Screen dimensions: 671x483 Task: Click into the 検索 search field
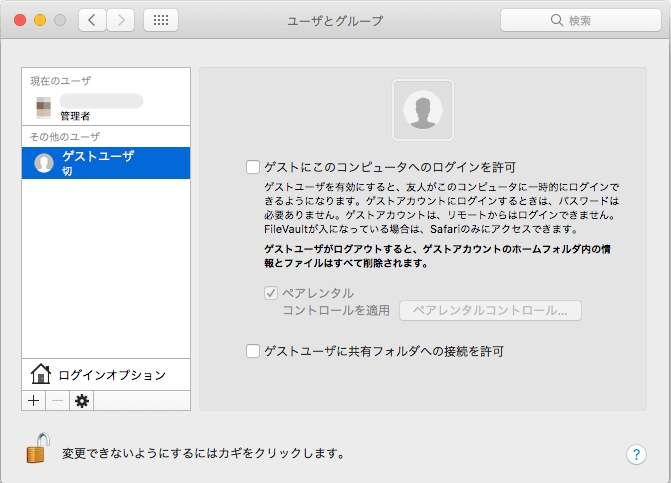coord(581,20)
